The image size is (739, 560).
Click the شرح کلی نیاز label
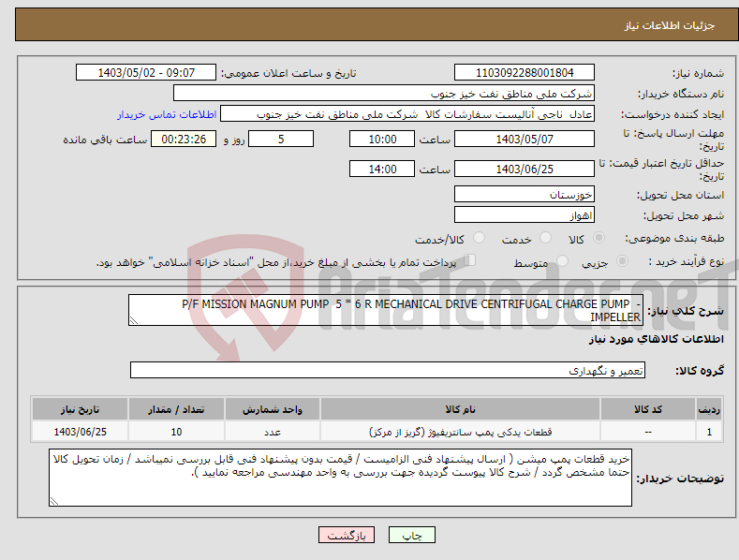pyautogui.click(x=686, y=311)
